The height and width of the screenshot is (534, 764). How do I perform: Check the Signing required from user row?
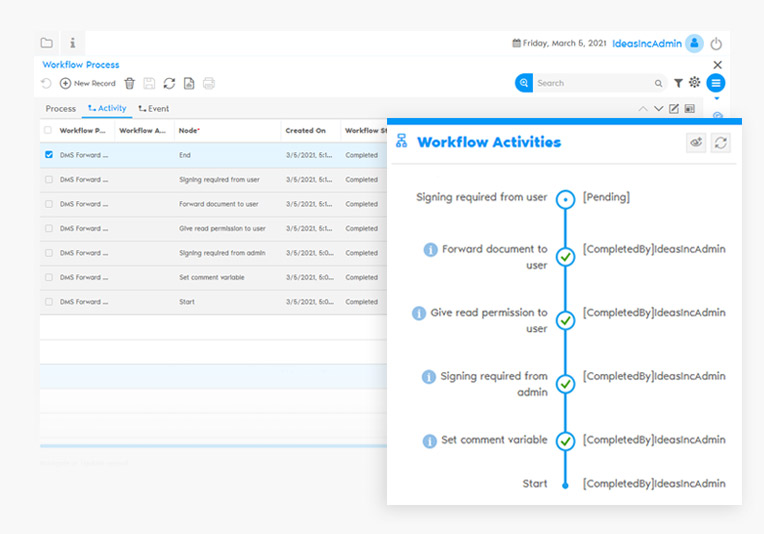tap(49, 179)
